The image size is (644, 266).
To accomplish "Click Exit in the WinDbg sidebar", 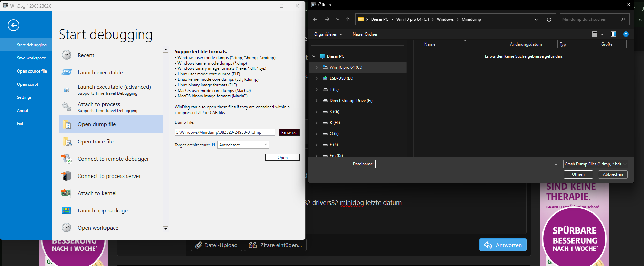I will [x=26, y=124].
